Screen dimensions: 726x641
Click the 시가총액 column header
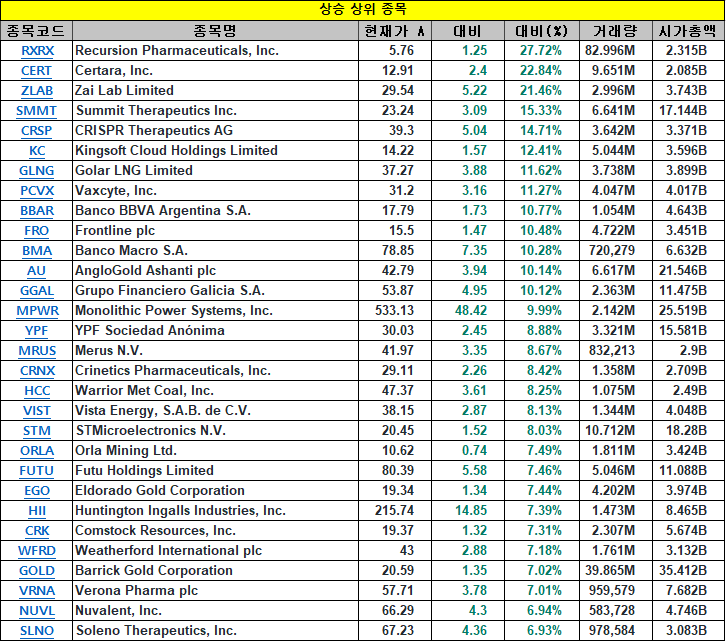tap(688, 31)
